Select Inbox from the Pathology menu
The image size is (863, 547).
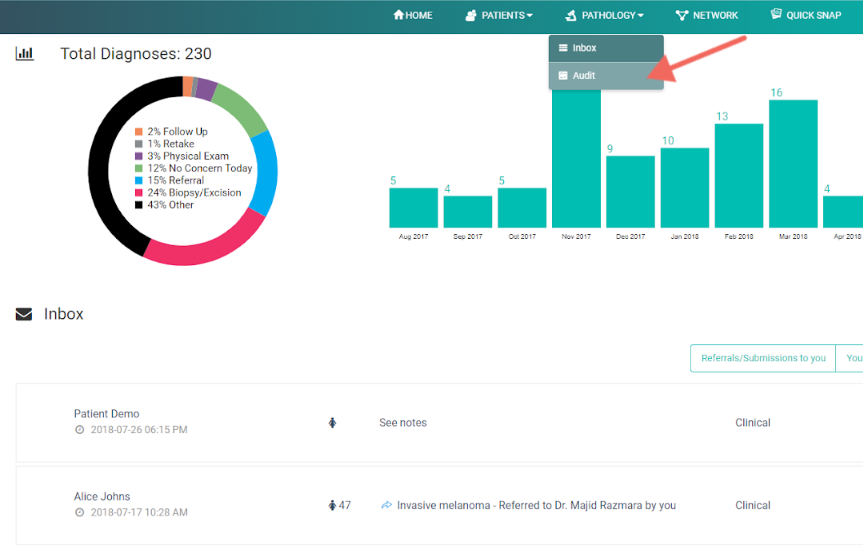(584, 48)
